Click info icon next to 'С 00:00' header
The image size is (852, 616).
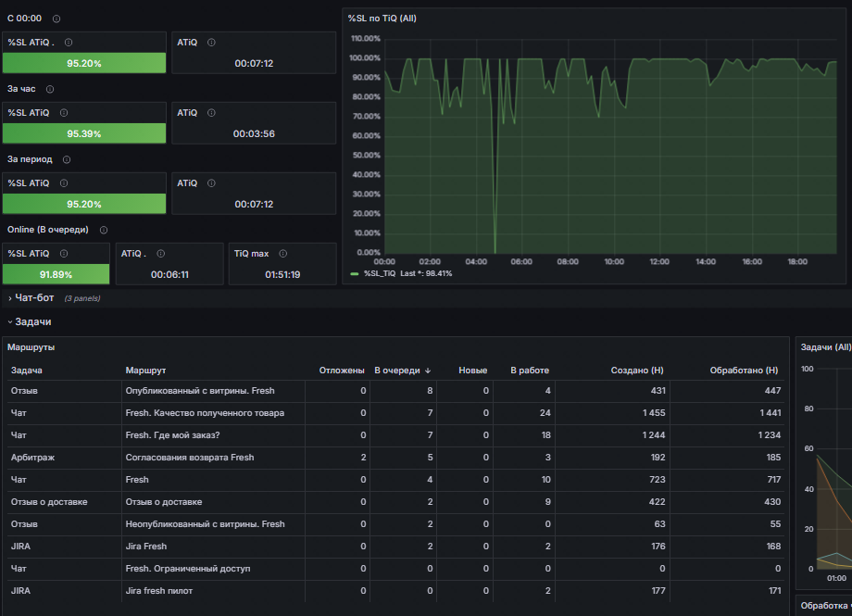(56, 19)
